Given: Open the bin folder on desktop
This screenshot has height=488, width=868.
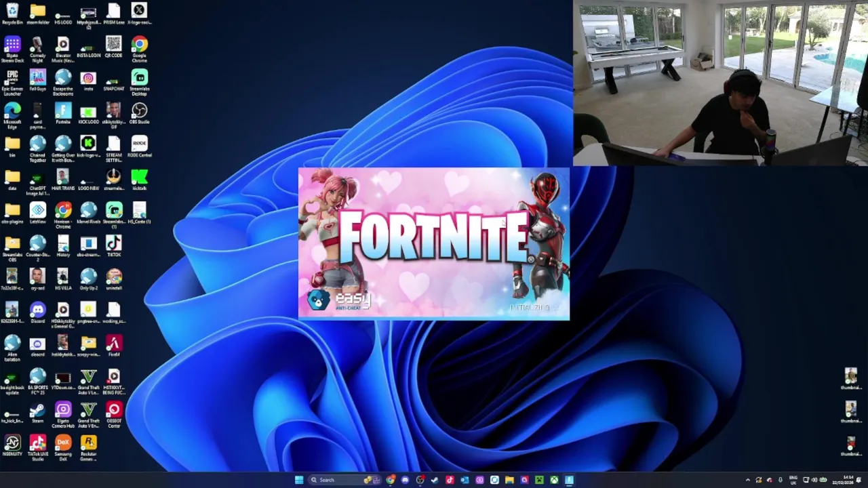Looking at the screenshot, I should (x=12, y=146).
